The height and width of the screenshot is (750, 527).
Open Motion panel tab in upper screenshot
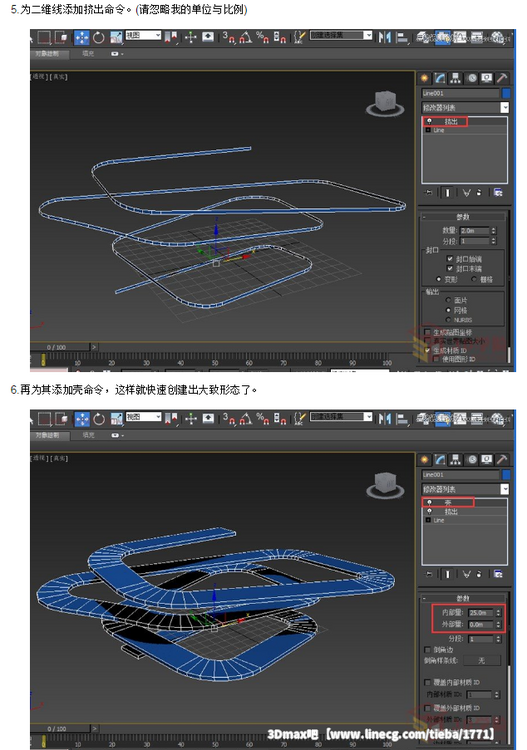click(x=472, y=78)
